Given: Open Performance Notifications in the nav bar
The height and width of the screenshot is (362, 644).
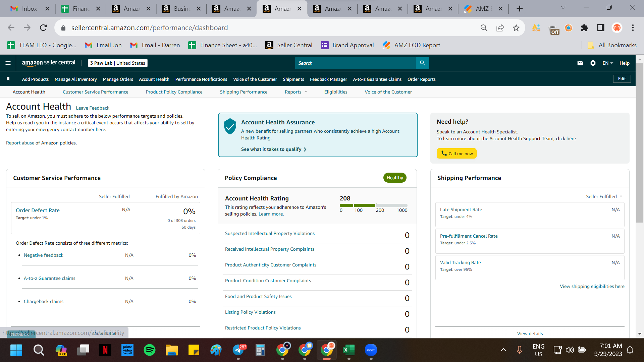Looking at the screenshot, I should point(201,79).
